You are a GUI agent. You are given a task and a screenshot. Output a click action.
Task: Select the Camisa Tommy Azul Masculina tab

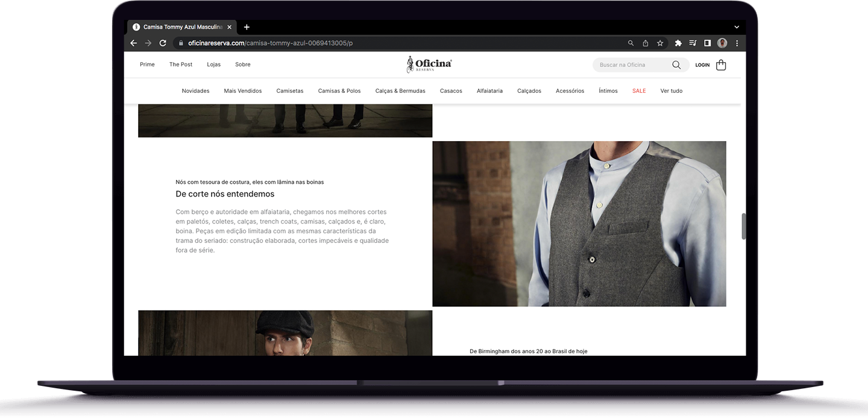point(181,27)
